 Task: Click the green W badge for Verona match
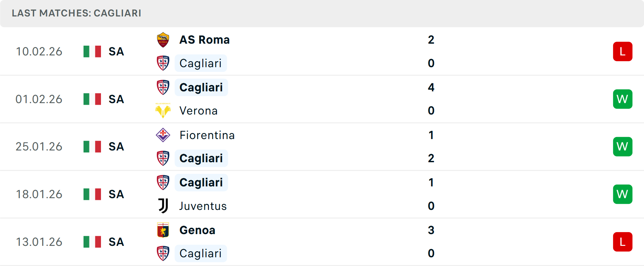click(x=623, y=99)
